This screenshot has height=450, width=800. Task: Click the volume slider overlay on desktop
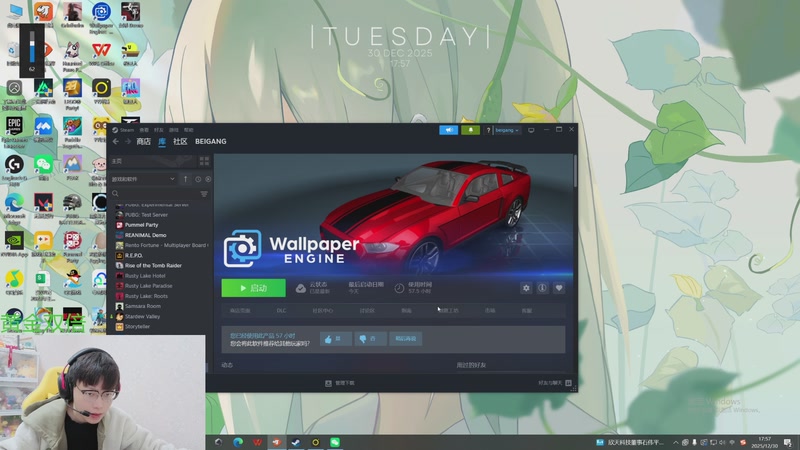pyautogui.click(x=32, y=49)
